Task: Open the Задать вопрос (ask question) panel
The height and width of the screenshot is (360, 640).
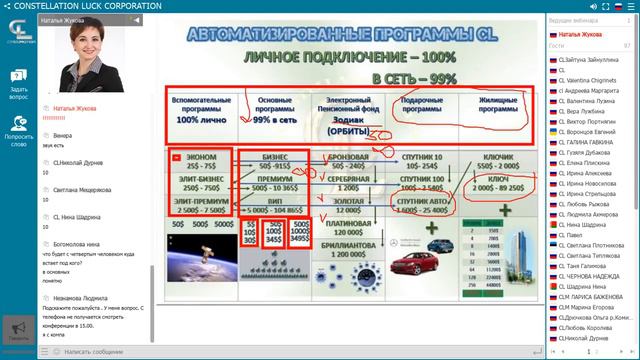Action: point(19,84)
